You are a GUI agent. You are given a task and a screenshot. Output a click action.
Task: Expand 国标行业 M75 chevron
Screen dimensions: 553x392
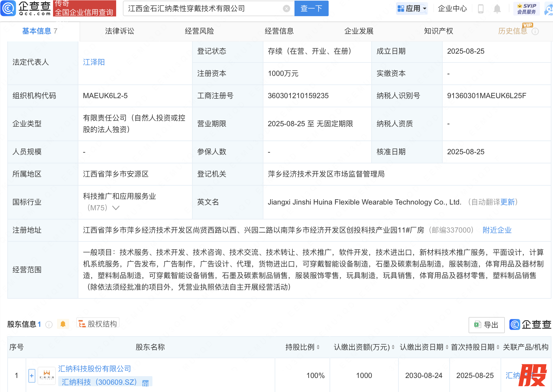click(116, 208)
